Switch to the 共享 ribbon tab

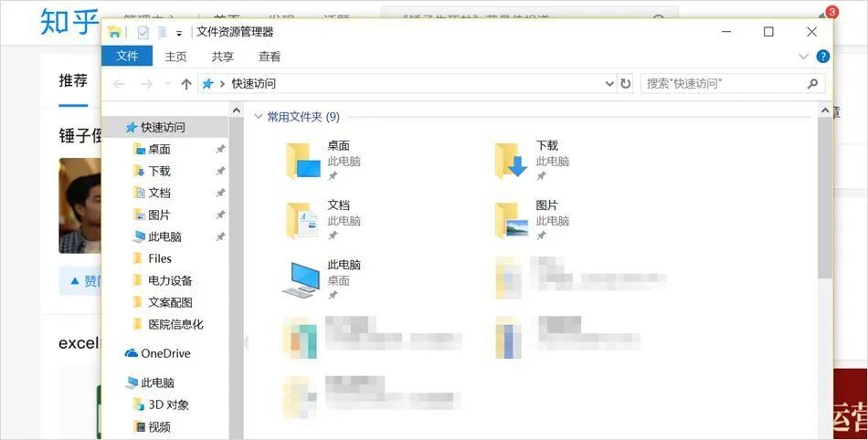coord(223,57)
